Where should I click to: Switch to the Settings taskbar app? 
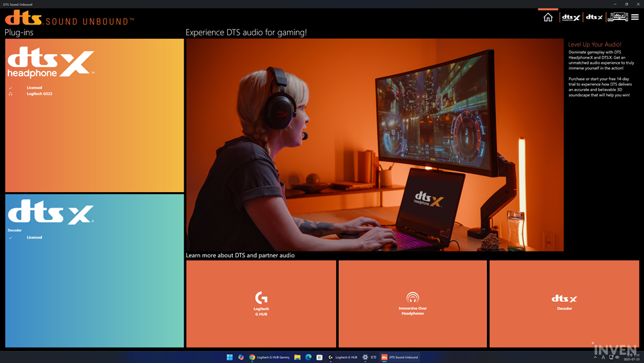tap(369, 357)
